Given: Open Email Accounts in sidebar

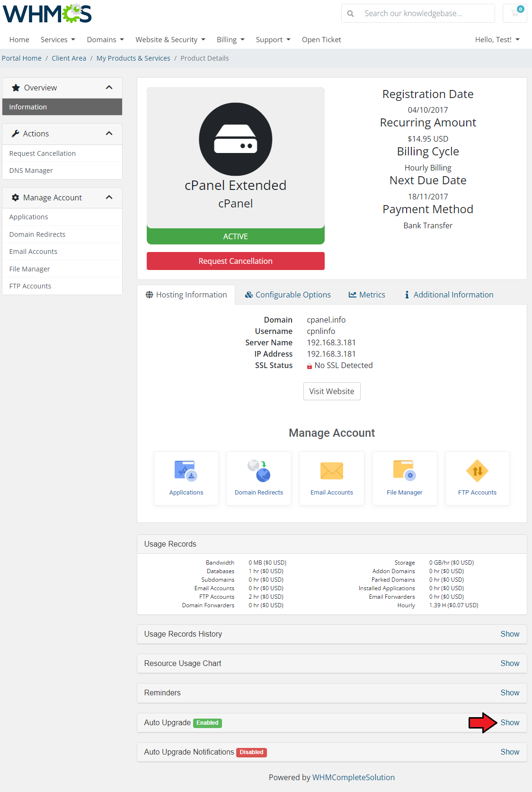Looking at the screenshot, I should pyautogui.click(x=62, y=252).
